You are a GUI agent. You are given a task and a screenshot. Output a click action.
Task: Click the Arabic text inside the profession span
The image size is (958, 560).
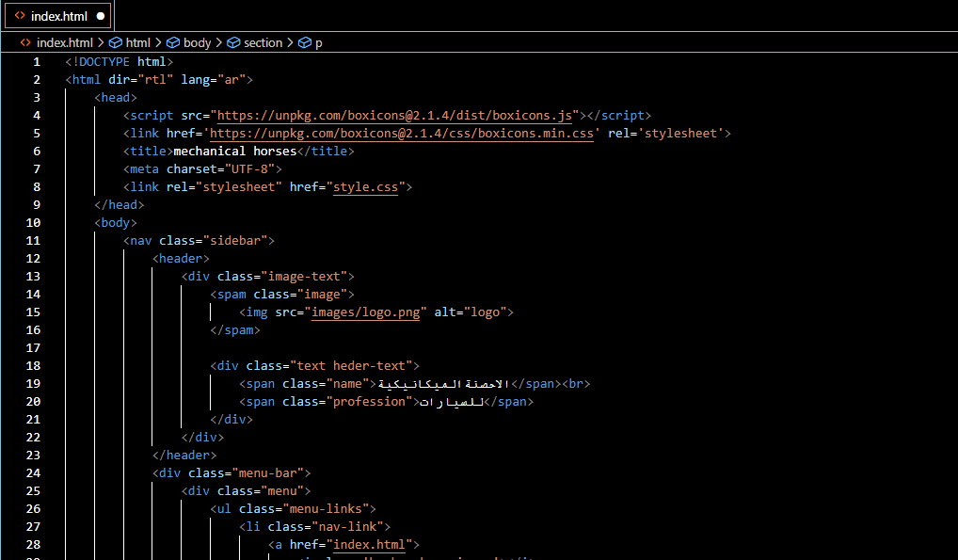(x=452, y=402)
